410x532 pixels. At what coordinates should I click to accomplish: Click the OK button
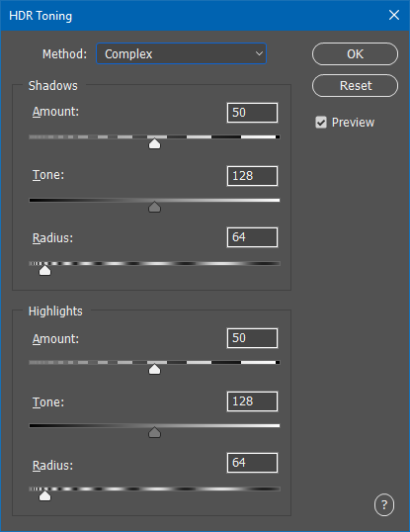coord(355,54)
